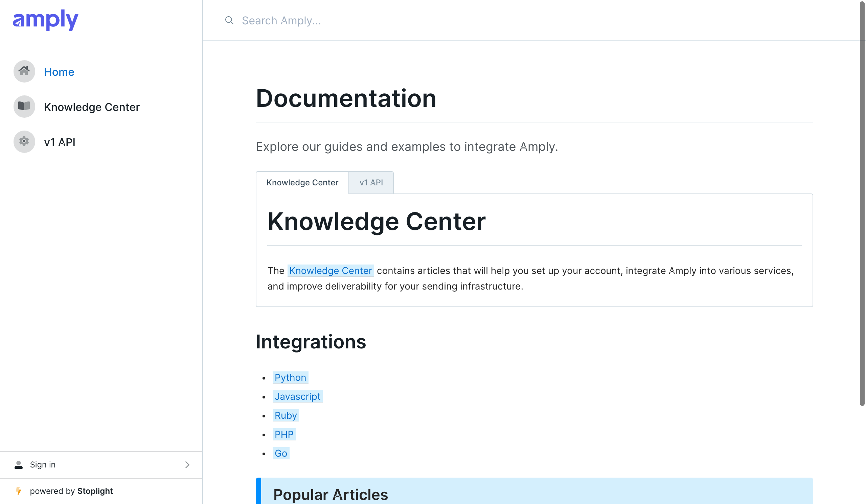The image size is (866, 504).
Task: Click the Popular Articles heading
Action: 331,495
